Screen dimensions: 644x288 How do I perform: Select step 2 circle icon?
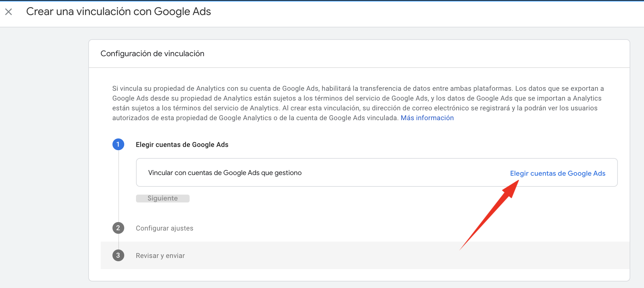[118, 228]
